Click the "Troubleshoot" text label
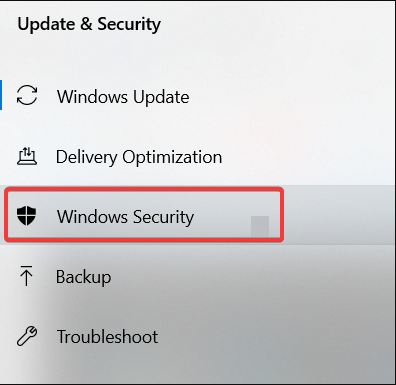 point(107,337)
